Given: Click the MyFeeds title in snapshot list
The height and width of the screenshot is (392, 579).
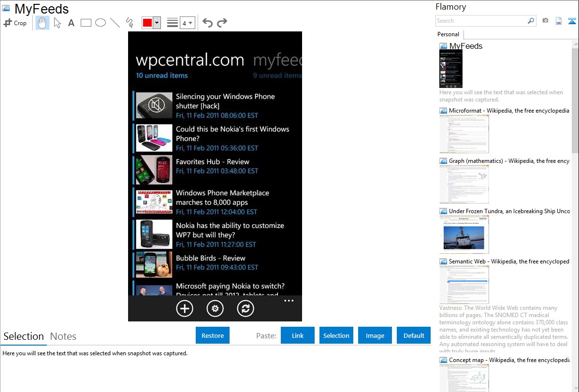Looking at the screenshot, I should (x=466, y=46).
